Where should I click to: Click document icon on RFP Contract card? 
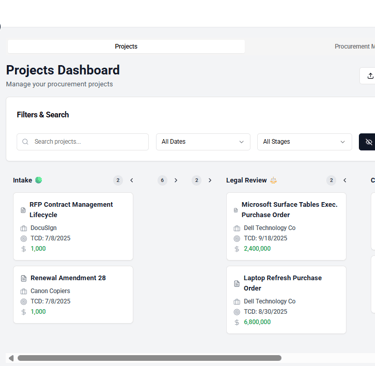(23, 210)
